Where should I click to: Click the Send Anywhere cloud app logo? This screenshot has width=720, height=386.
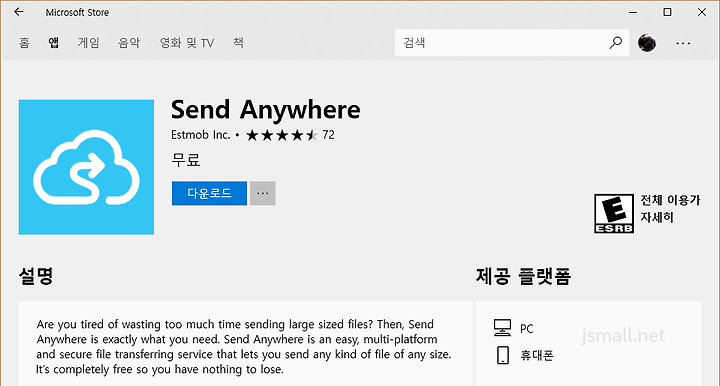(x=86, y=167)
